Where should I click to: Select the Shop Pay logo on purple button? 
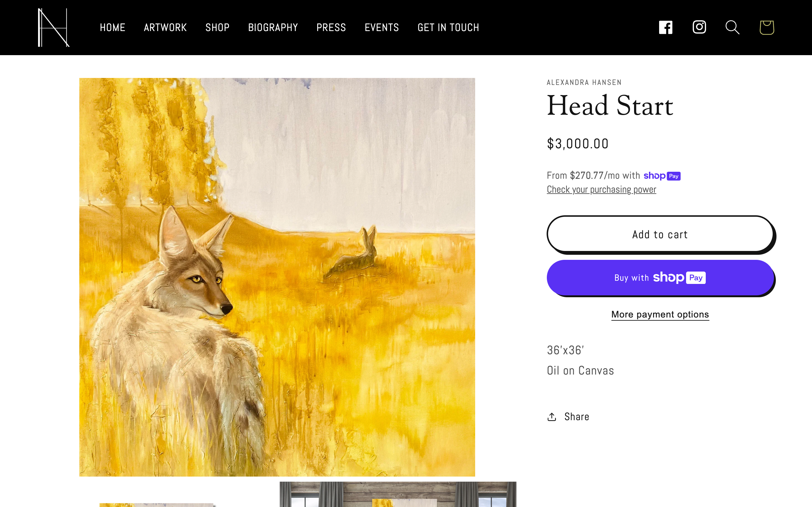(678, 277)
